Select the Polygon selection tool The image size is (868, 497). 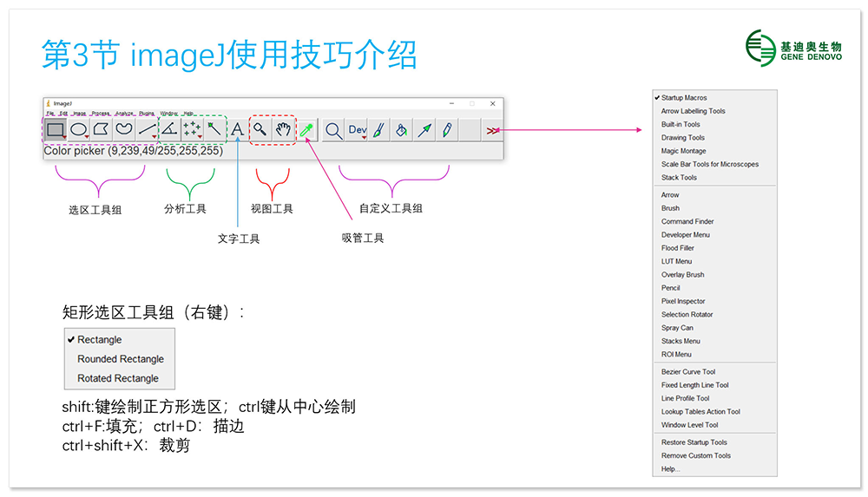click(101, 129)
